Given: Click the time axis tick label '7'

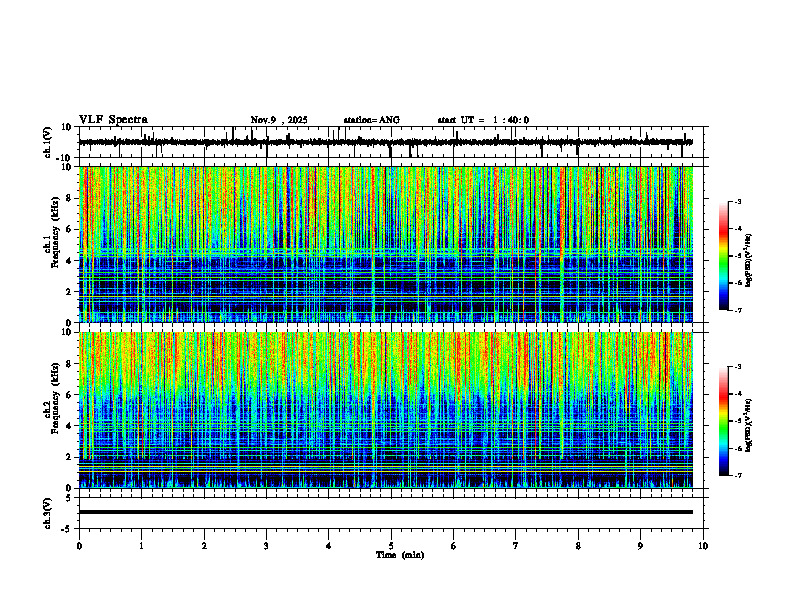Looking at the screenshot, I should 516,546.
